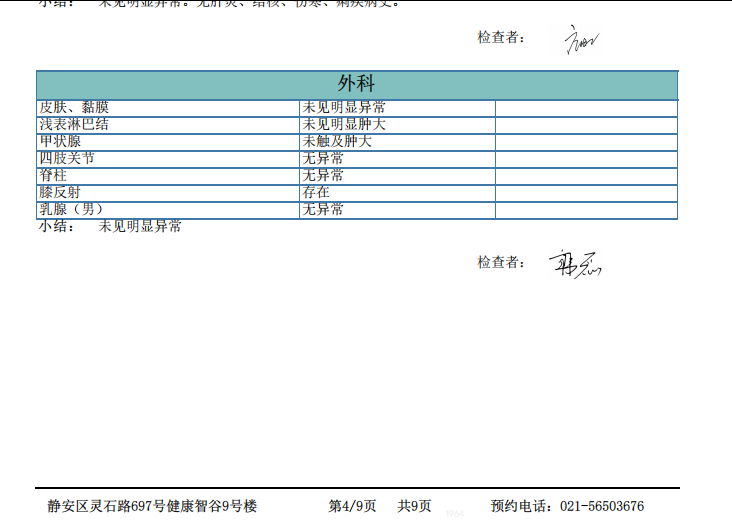Select the 检查者 label below the 外科 table
This screenshot has width=732, height=525.
tap(501, 263)
